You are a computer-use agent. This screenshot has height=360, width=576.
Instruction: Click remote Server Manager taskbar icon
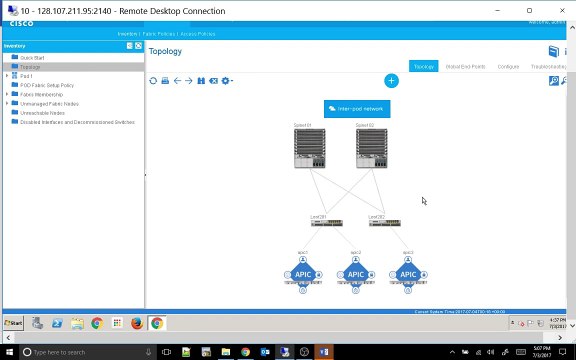click(37, 323)
